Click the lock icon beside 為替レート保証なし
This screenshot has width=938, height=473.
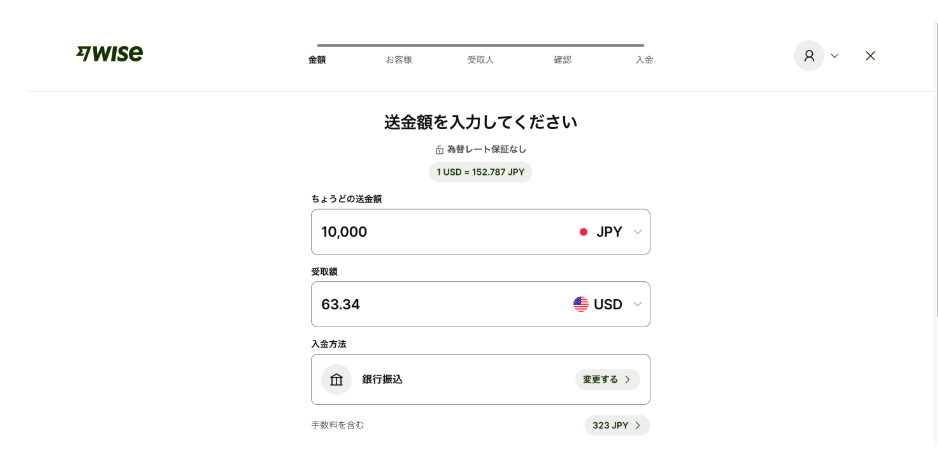click(x=439, y=149)
